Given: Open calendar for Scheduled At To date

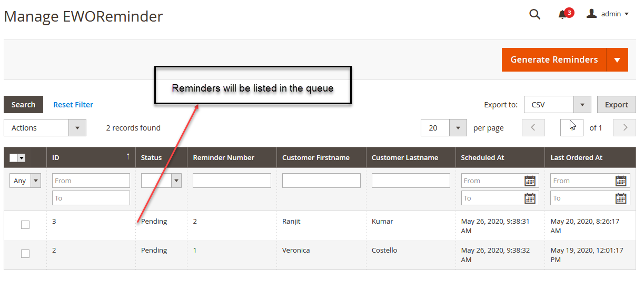Looking at the screenshot, I should click(x=530, y=198).
